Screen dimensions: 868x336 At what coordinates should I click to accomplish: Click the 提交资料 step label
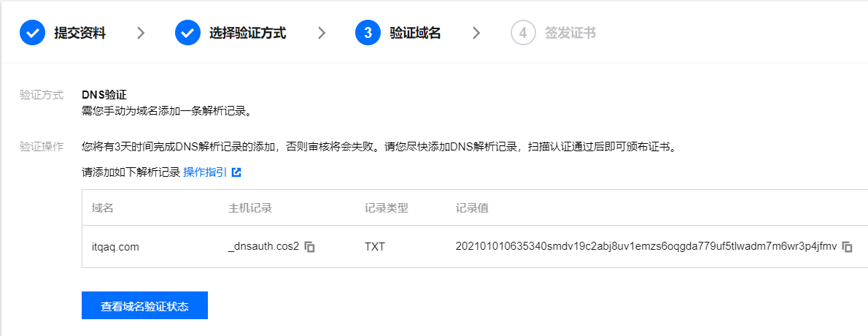click(x=80, y=34)
